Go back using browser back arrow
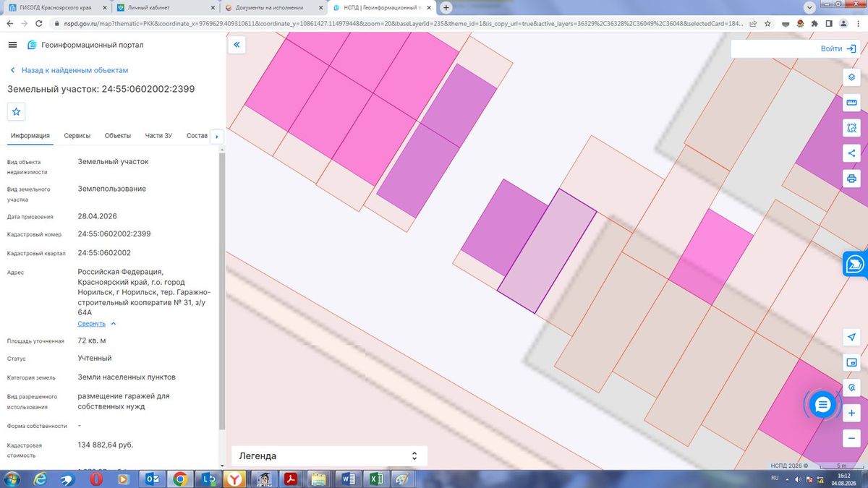Viewport: 868px width, 488px height. coord(9,23)
